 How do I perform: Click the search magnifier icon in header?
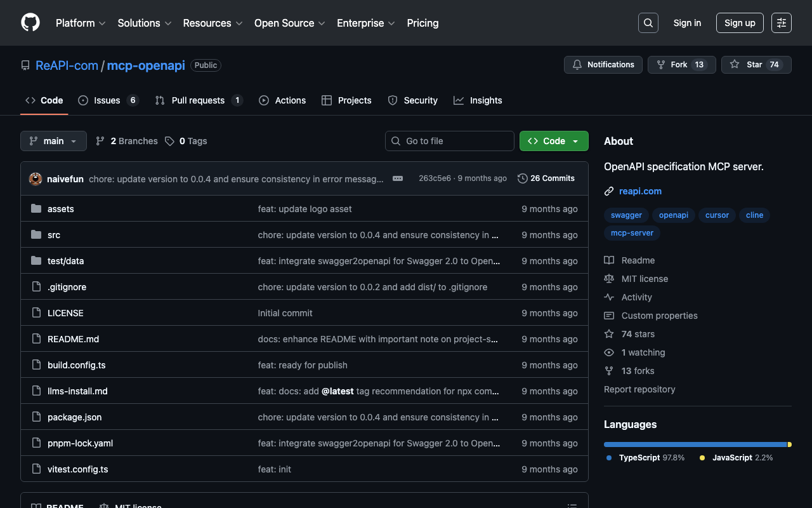(648, 23)
